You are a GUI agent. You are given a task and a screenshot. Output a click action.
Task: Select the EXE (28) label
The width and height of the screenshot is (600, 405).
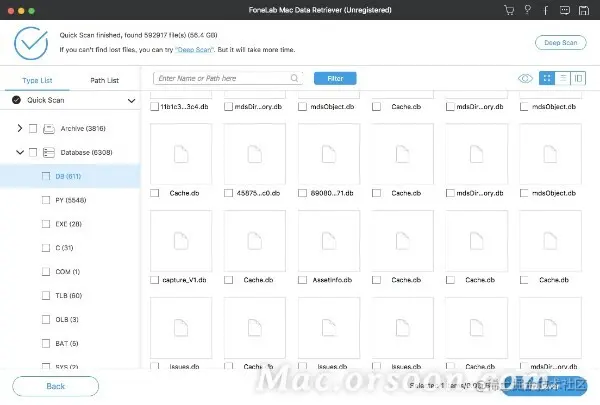pyautogui.click(x=68, y=224)
